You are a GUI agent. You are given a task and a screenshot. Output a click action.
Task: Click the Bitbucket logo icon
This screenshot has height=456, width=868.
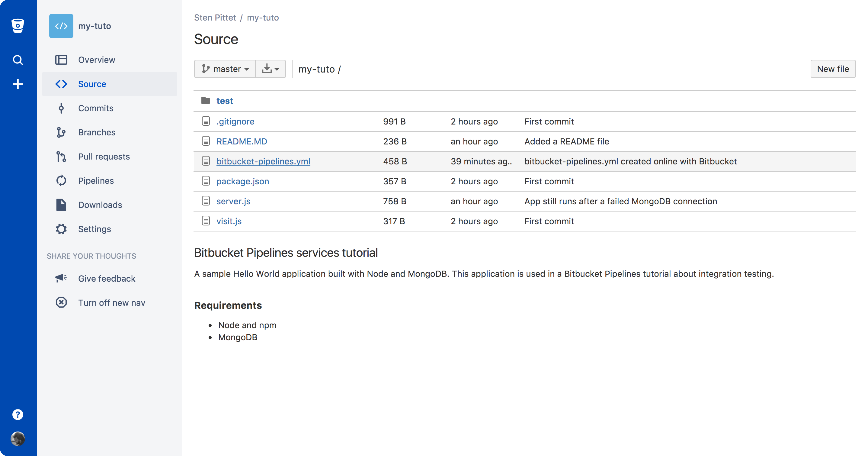coord(18,26)
